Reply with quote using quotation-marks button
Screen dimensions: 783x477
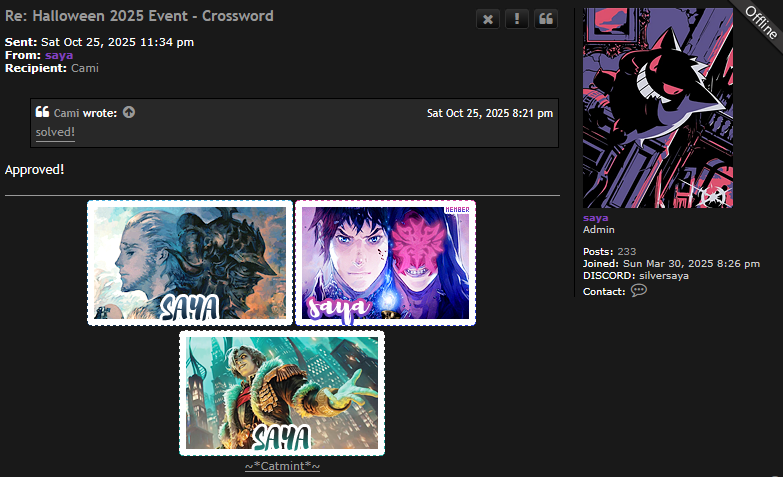click(x=546, y=19)
